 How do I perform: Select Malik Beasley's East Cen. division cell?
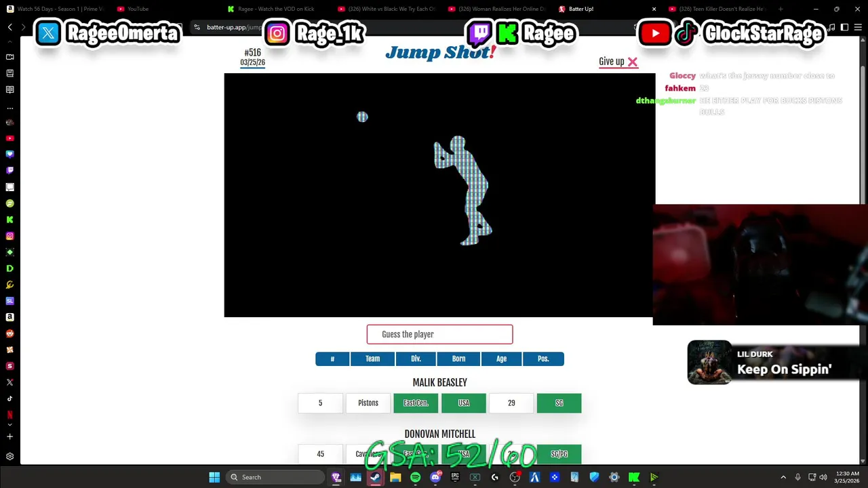point(416,403)
